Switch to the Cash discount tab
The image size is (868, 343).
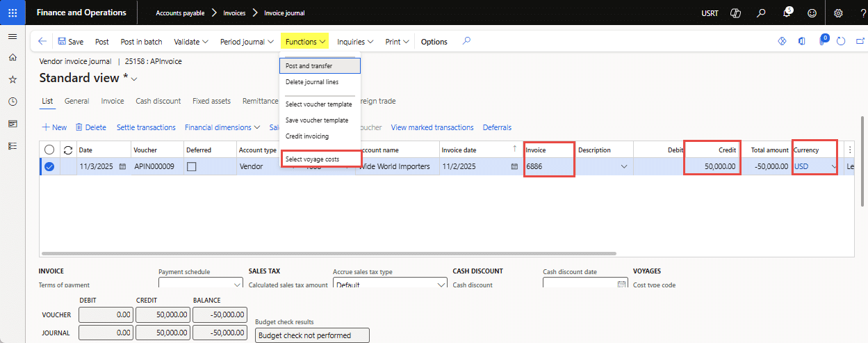click(158, 101)
